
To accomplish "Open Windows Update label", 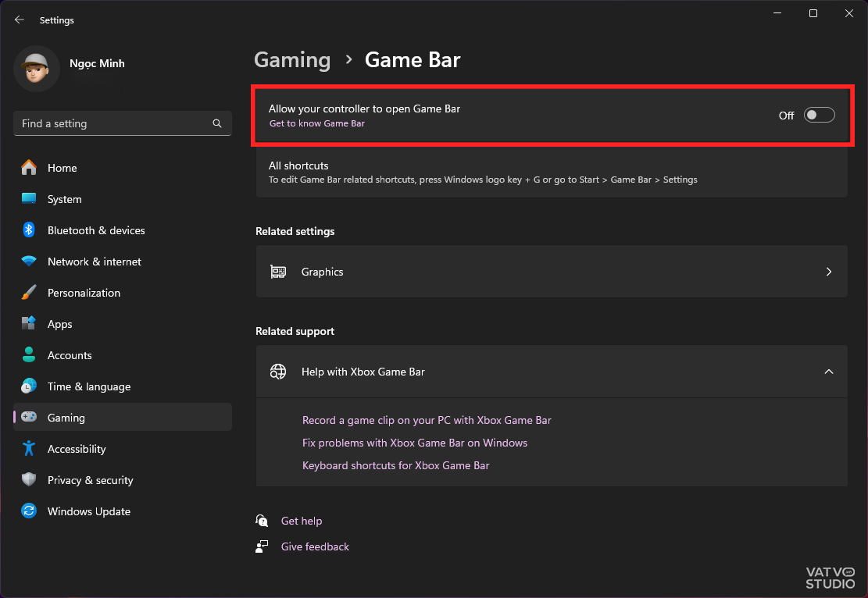I will (x=89, y=511).
